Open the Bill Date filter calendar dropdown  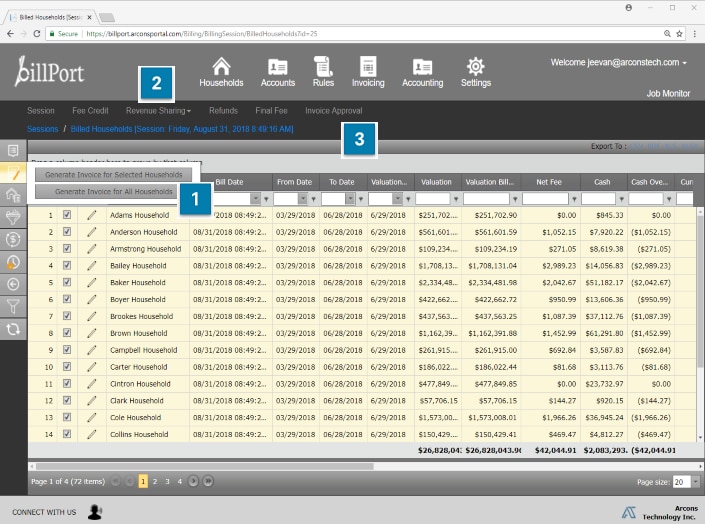[x=255, y=198]
